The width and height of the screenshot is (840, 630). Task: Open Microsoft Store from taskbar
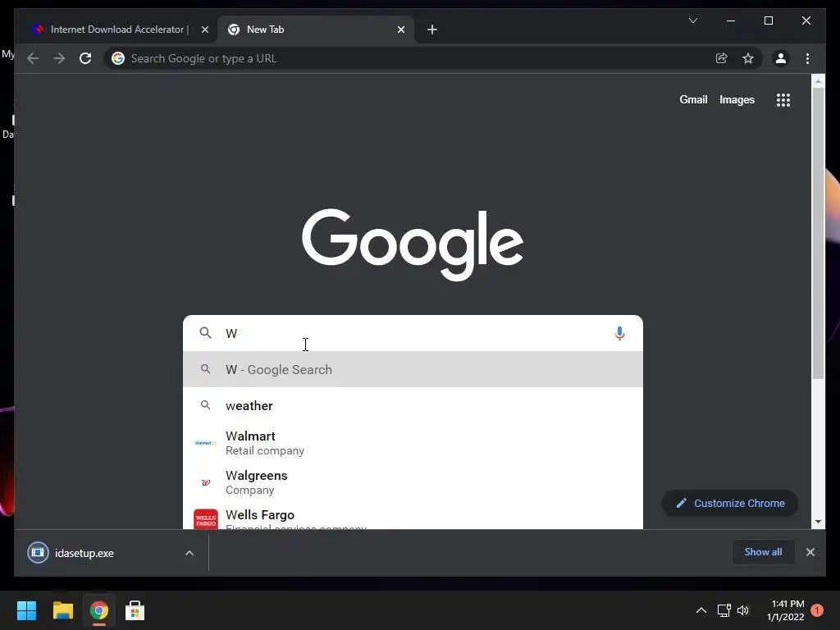click(135, 610)
